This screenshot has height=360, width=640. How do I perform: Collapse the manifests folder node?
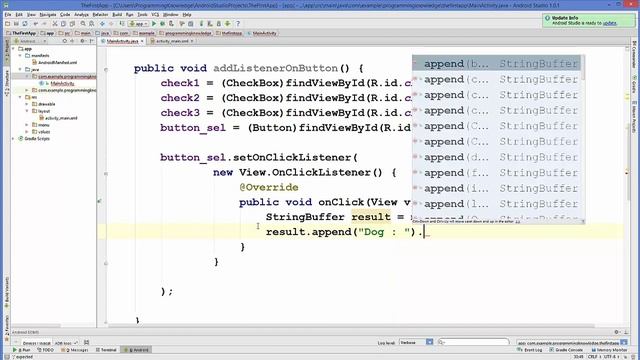(20, 56)
